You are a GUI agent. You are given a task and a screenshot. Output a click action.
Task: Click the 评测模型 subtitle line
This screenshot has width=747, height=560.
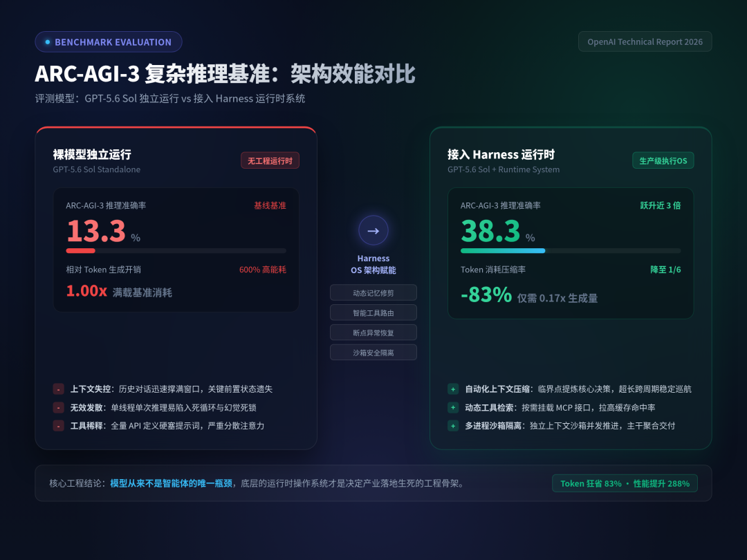[x=170, y=99]
